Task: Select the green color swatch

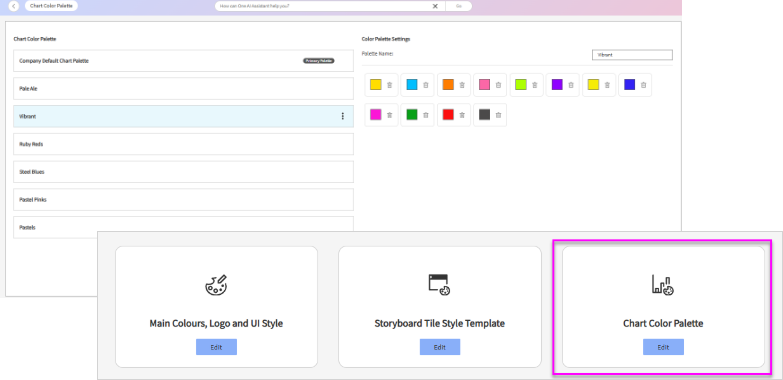Action: click(412, 115)
